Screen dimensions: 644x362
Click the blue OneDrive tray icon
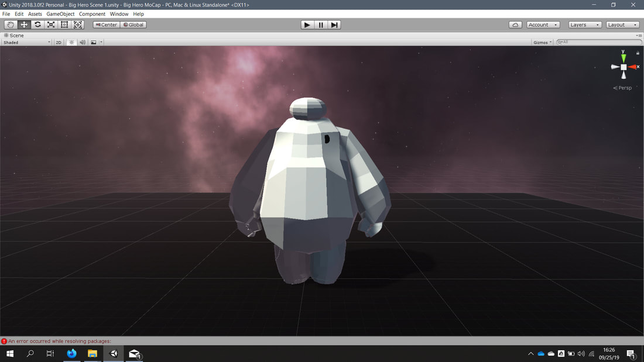coord(541,353)
